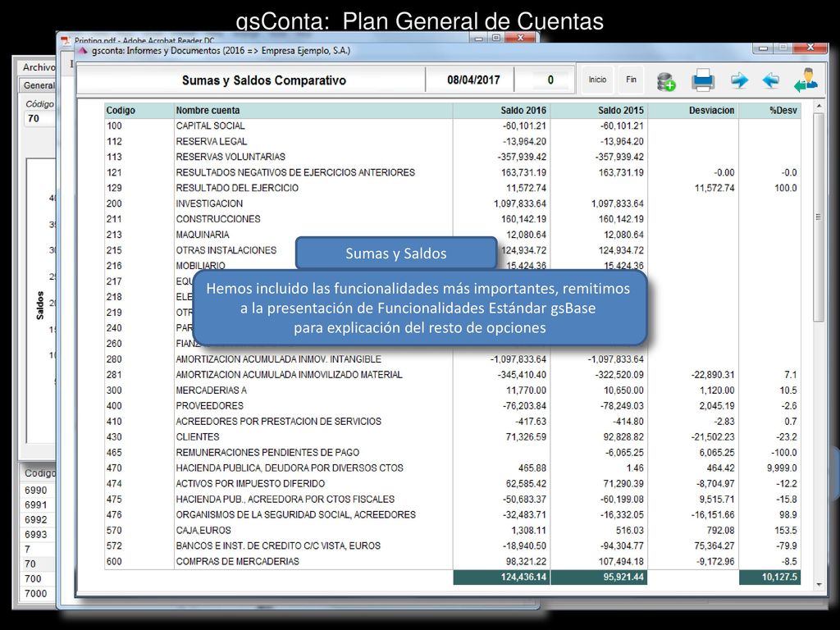
Task: Select the CAJA,EUROS row
Action: [453, 530]
